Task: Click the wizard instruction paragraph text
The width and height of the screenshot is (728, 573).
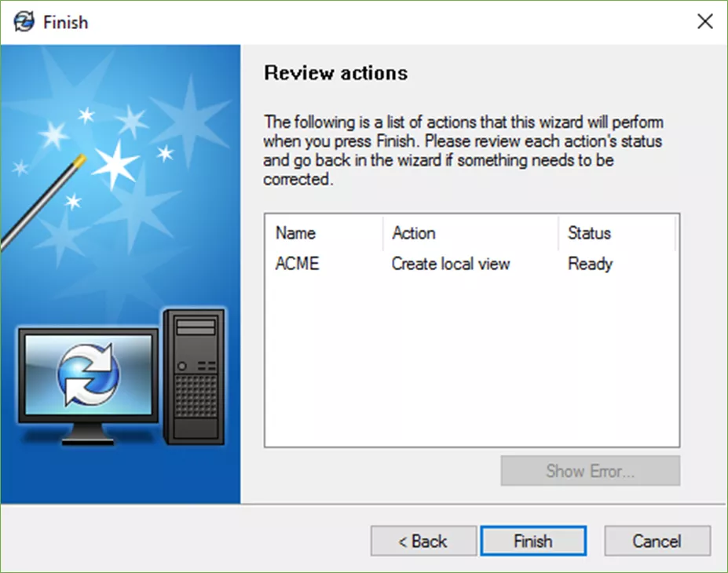Action: (x=463, y=151)
